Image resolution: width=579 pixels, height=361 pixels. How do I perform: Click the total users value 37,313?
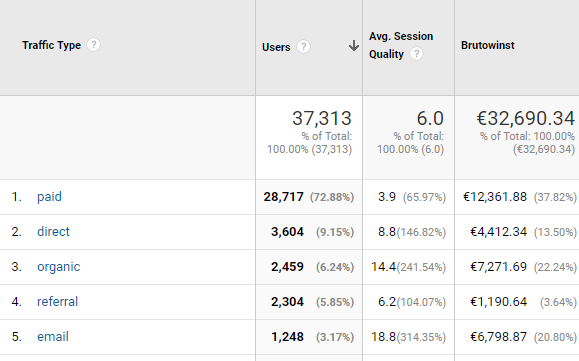point(322,118)
